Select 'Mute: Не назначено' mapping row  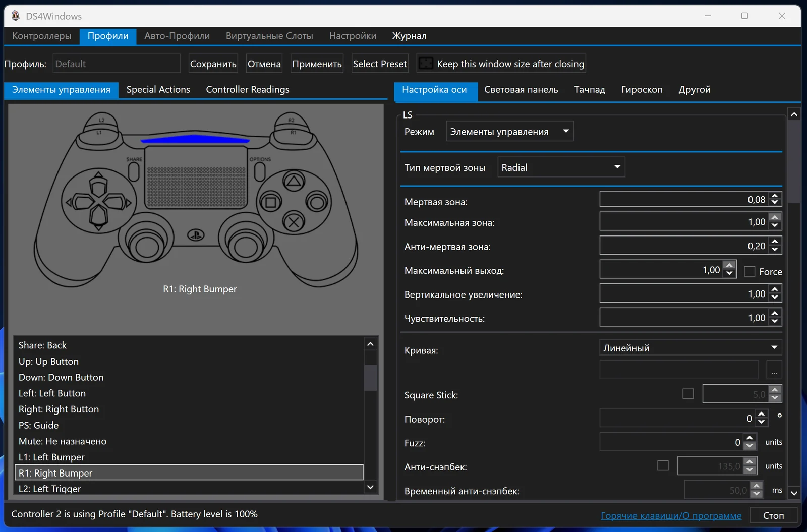(189, 441)
